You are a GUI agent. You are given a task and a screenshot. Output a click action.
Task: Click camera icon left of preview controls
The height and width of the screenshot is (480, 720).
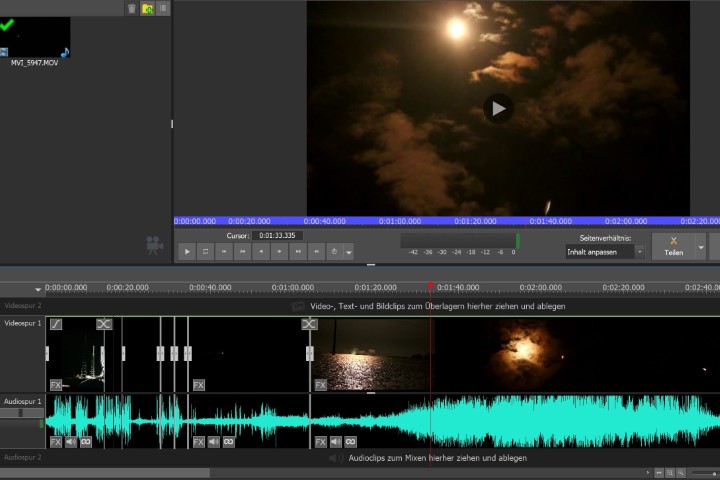coord(154,244)
